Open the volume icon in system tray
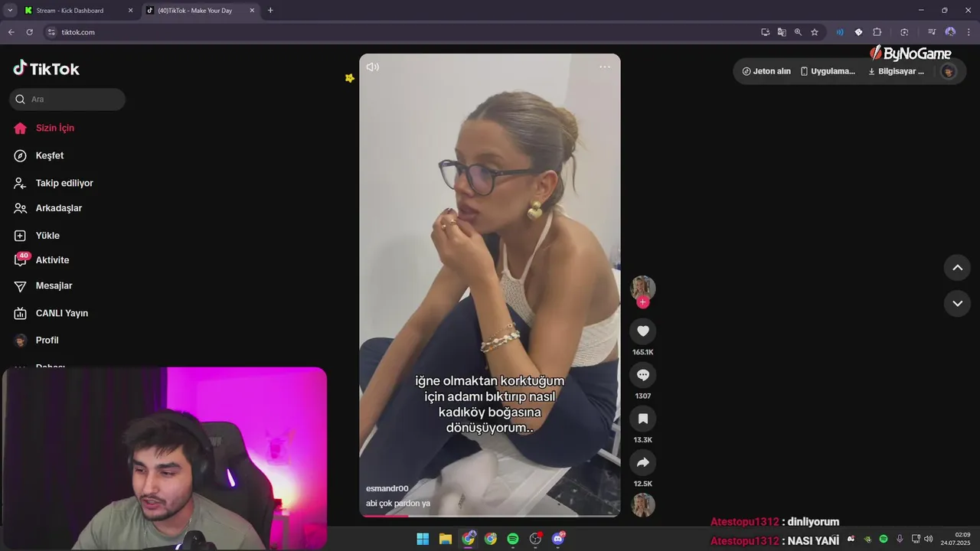Screen dimensions: 980x551 [928, 539]
